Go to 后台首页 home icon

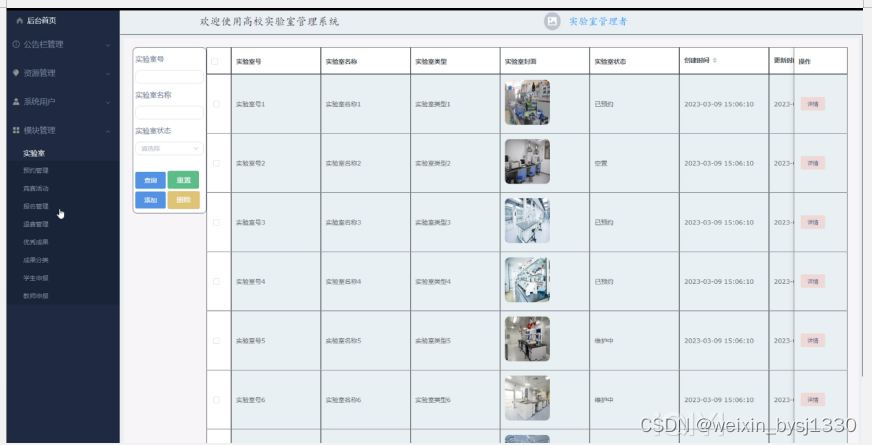click(19, 21)
